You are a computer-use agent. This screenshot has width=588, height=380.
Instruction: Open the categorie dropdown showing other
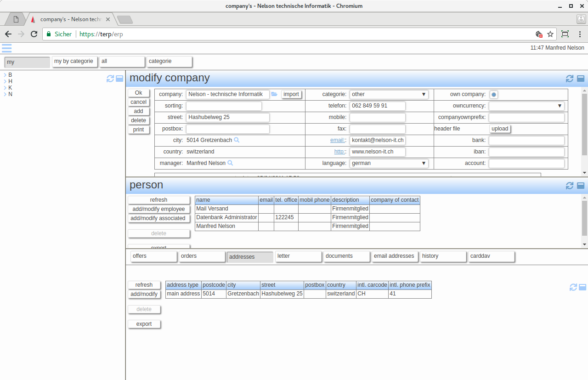[389, 94]
